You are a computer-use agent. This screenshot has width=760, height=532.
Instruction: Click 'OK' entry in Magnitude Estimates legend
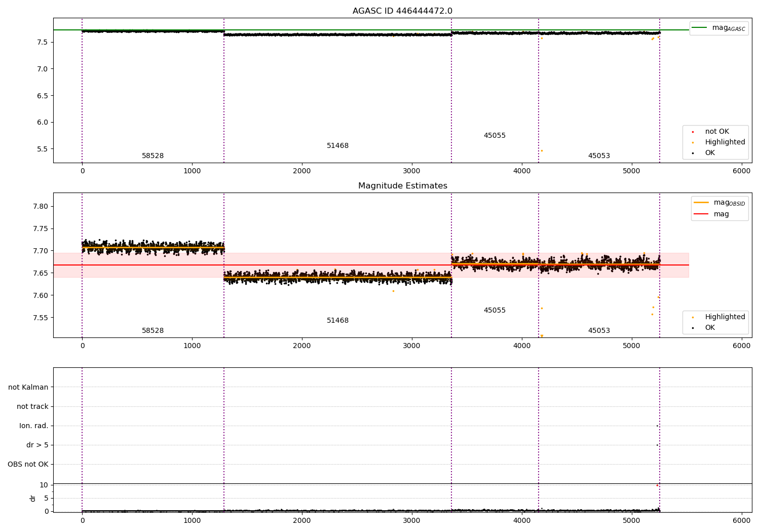(x=704, y=327)
